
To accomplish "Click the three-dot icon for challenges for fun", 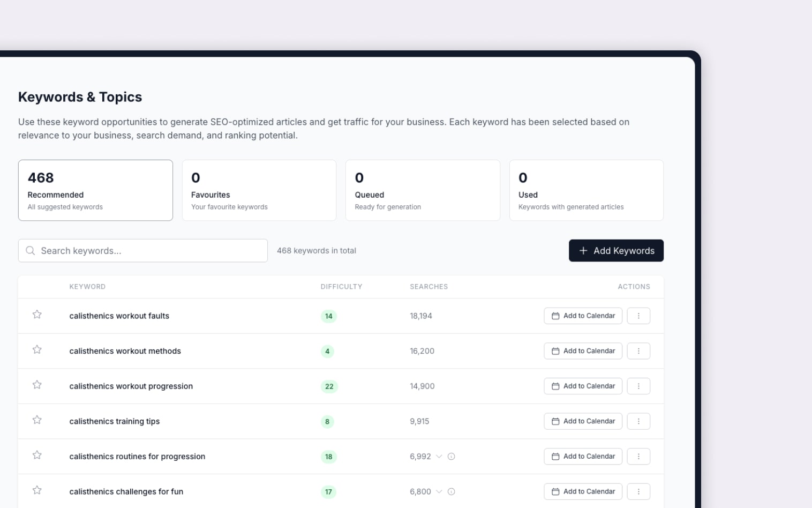I will [x=638, y=491].
